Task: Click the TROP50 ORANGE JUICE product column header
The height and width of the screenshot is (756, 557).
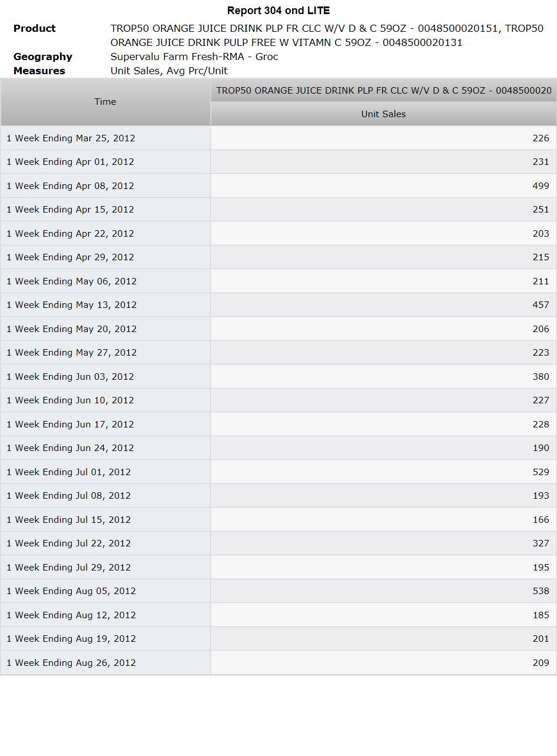Action: pyautogui.click(x=383, y=90)
